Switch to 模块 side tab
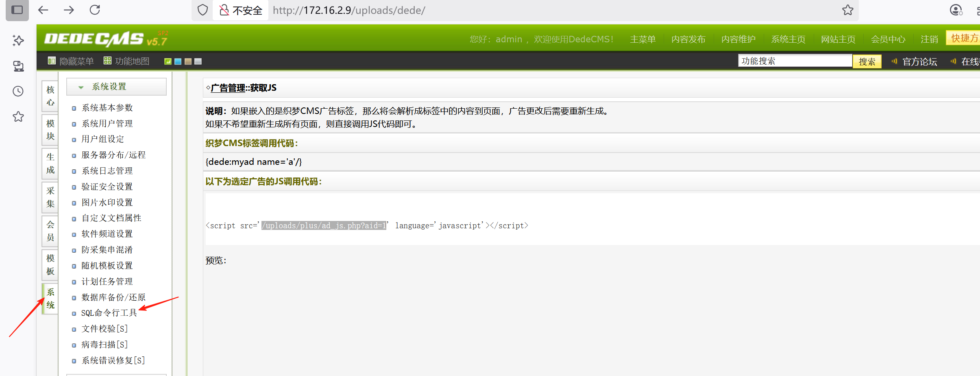 [x=50, y=130]
